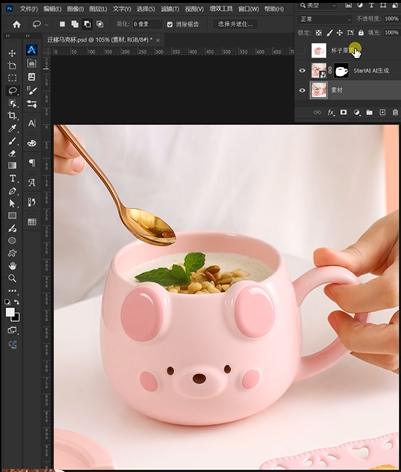Toggle lock transparent pixels
The height and width of the screenshot is (472, 401).
[319, 33]
